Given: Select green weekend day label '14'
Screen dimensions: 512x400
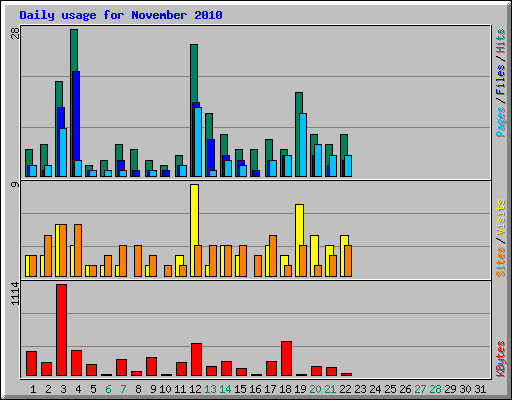Looking at the screenshot, I should click(225, 389).
